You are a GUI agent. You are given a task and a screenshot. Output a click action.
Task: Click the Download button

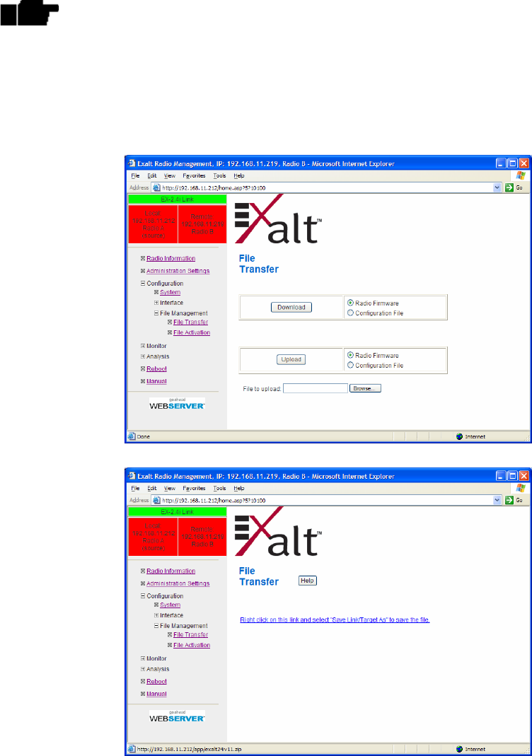click(291, 307)
